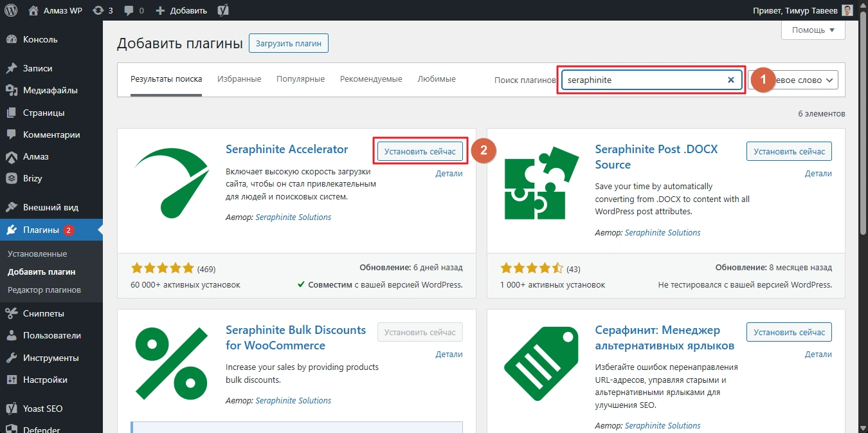
Task: Switch to the Рекомендуемые tab
Action: (x=371, y=79)
